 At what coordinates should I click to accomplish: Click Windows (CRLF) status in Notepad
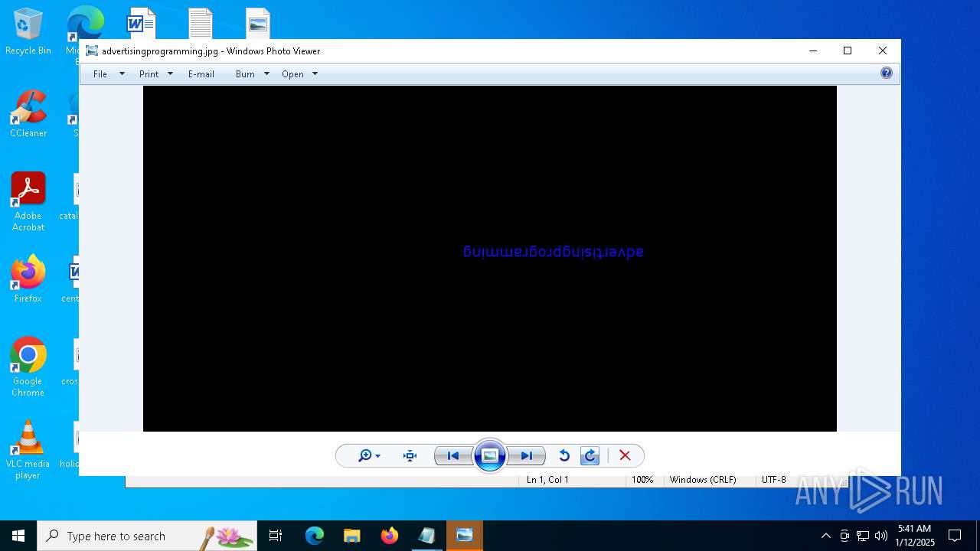[703, 480]
